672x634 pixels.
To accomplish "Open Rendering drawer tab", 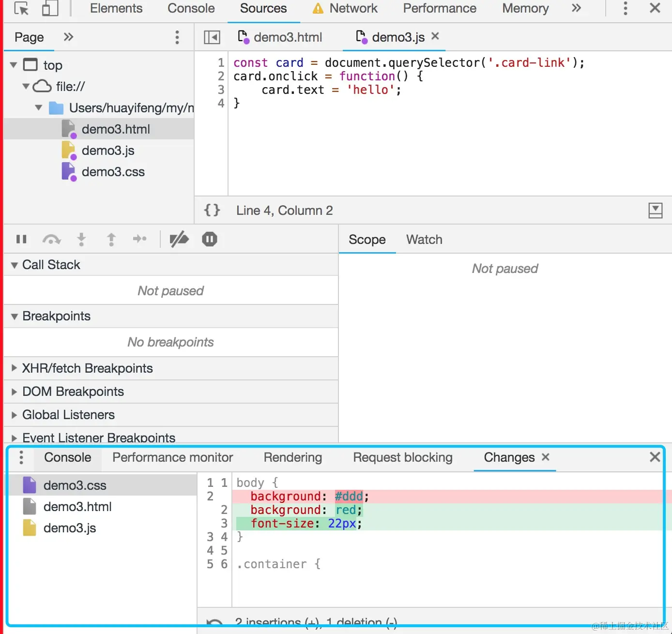I will pyautogui.click(x=293, y=457).
